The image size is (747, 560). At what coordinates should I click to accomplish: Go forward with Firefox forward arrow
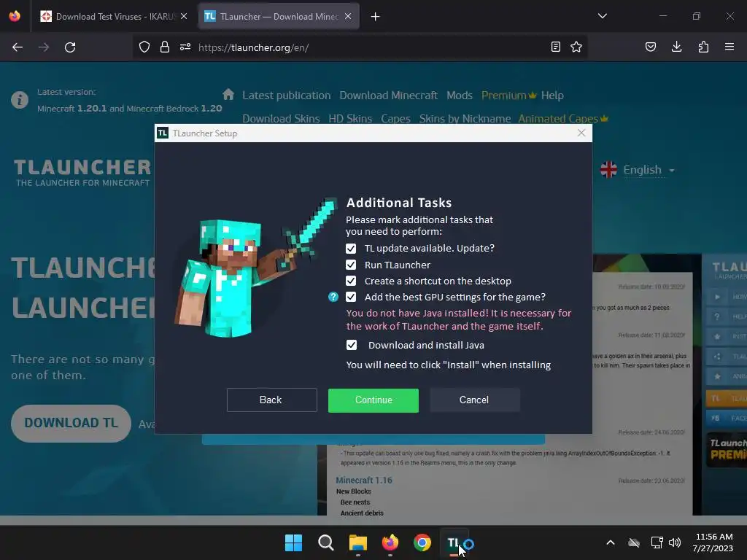point(43,47)
